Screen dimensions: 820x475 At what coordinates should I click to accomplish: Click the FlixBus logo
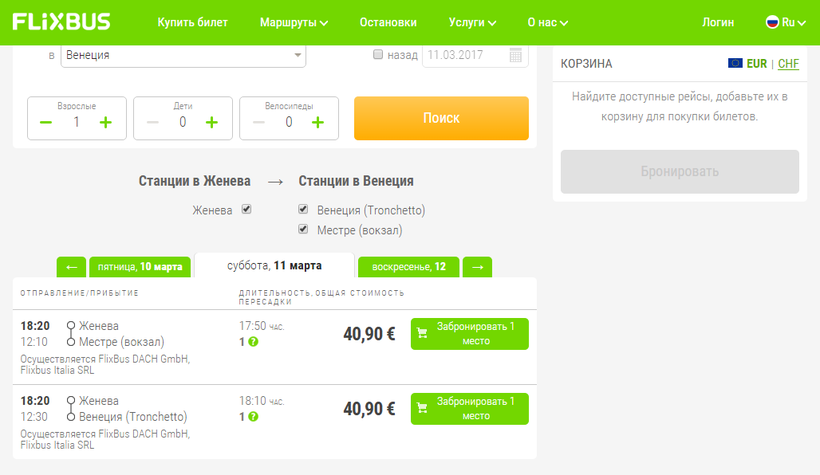[x=62, y=21]
